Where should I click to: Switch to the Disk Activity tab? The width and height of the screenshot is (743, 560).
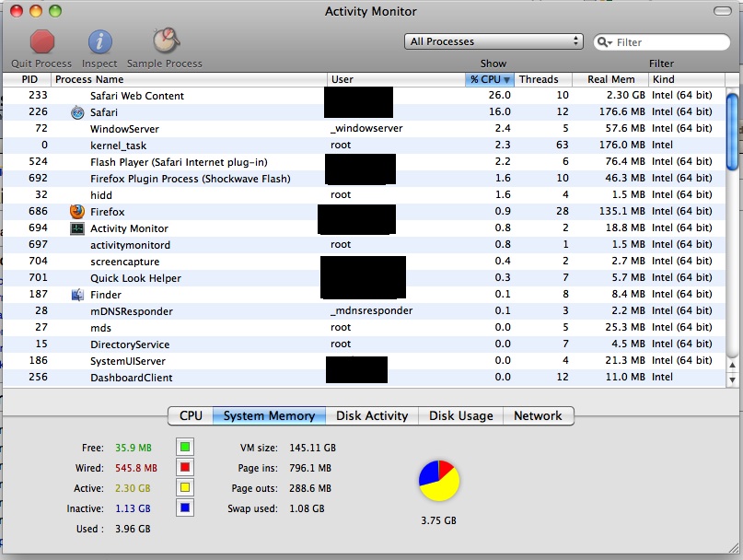[372, 415]
